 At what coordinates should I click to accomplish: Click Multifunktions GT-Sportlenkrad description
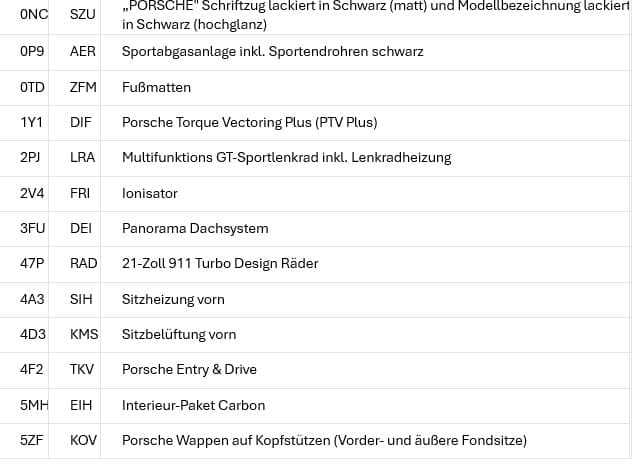tap(287, 157)
